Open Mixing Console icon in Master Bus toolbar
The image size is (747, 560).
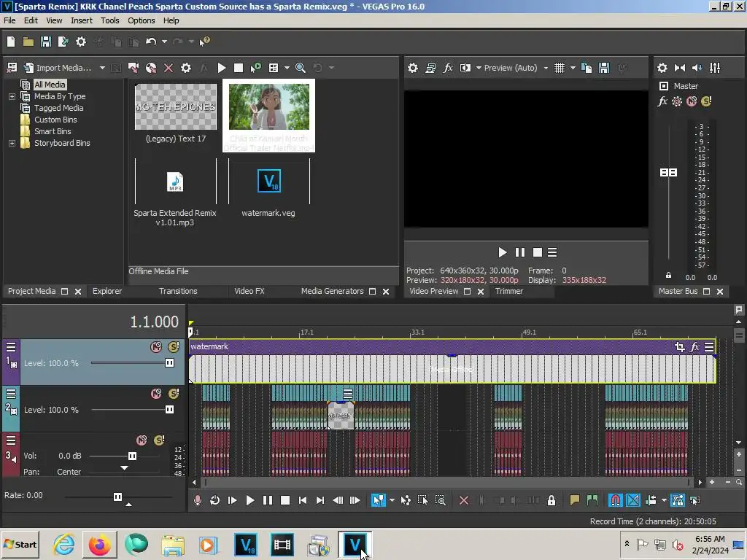coord(715,68)
